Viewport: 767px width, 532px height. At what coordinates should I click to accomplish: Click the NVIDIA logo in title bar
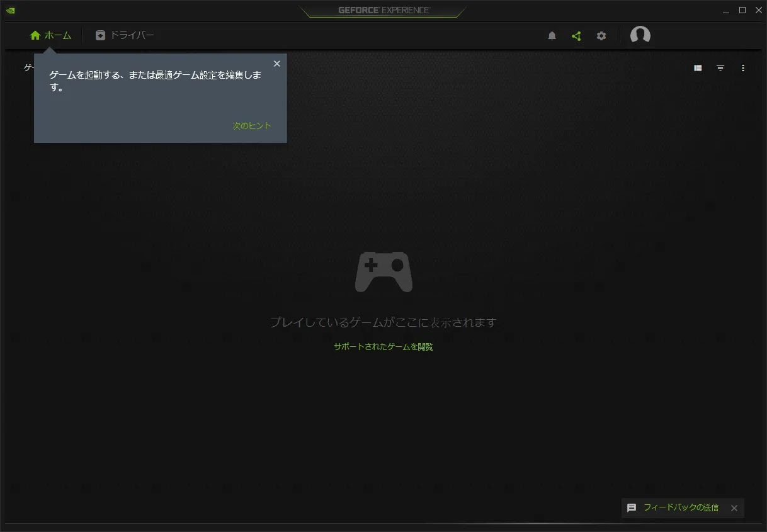tap(10, 10)
